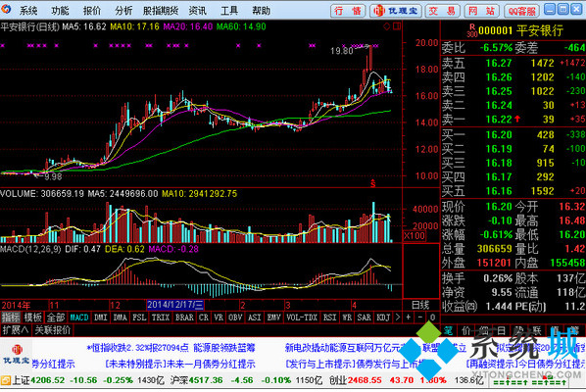Toggle the X100 volume scale label
This screenshot has width=586, height=392.
(x=415, y=236)
